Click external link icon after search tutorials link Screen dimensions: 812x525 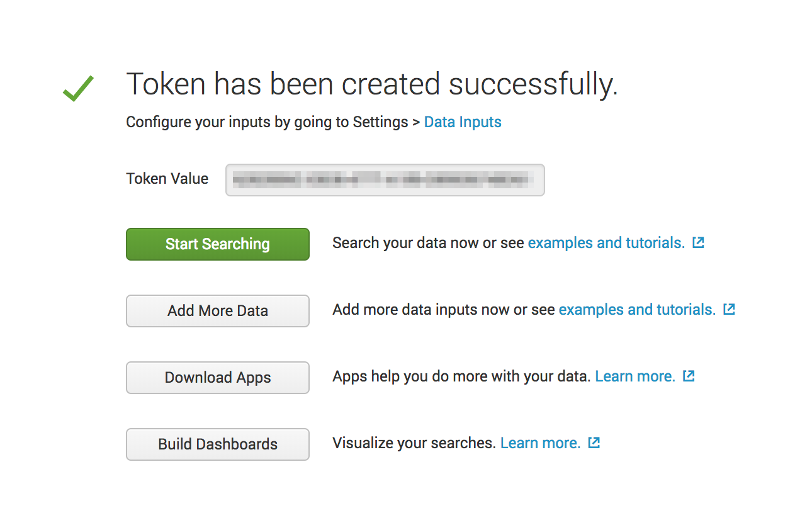[x=697, y=242]
